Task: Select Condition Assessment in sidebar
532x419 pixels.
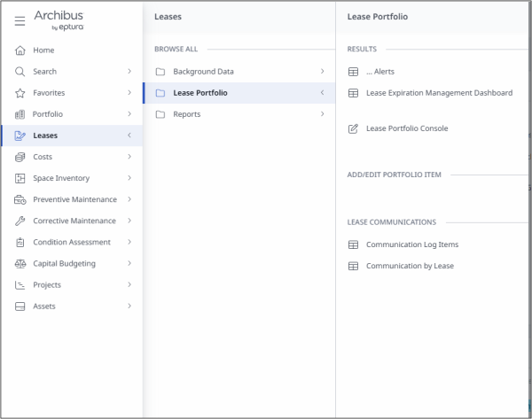Action: tap(72, 243)
